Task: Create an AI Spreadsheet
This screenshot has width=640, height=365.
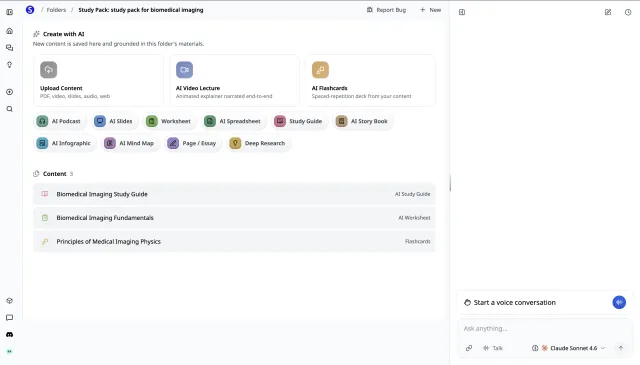Action: (x=233, y=121)
